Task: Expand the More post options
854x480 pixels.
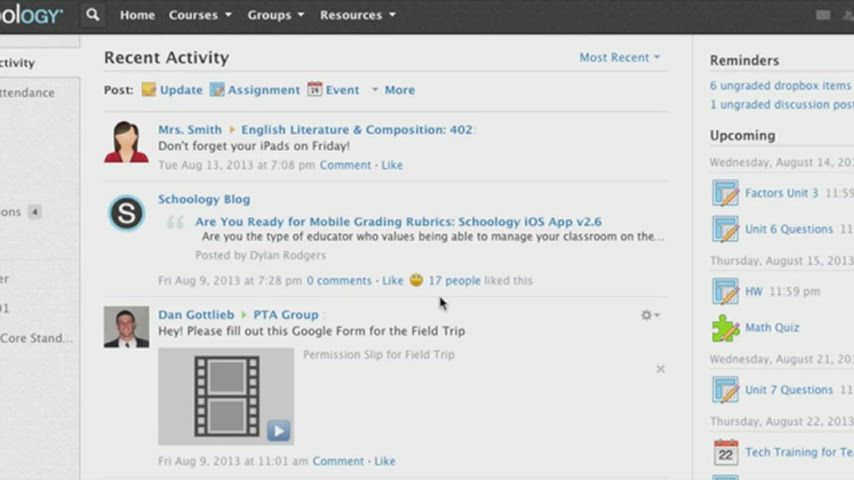Action: [393, 90]
